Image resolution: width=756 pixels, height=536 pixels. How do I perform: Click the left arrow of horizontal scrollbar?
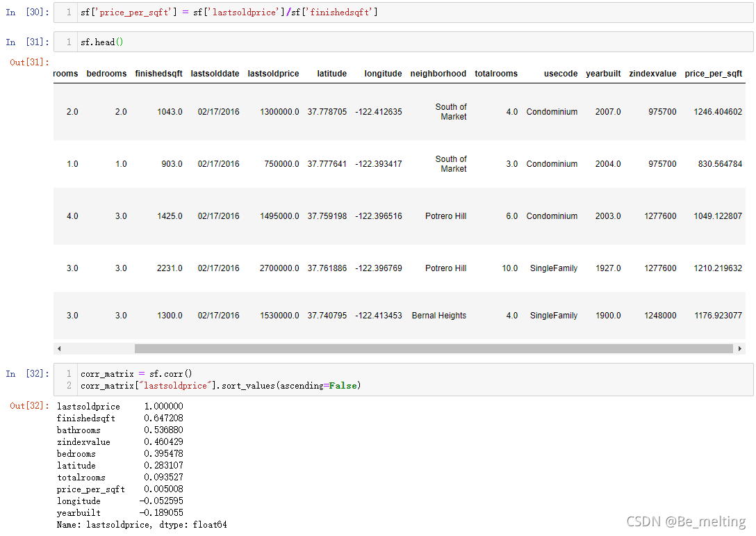coord(59,348)
